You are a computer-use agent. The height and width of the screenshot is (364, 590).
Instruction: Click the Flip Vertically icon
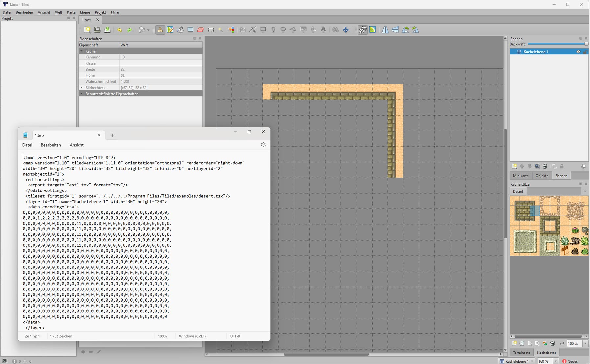point(395,30)
